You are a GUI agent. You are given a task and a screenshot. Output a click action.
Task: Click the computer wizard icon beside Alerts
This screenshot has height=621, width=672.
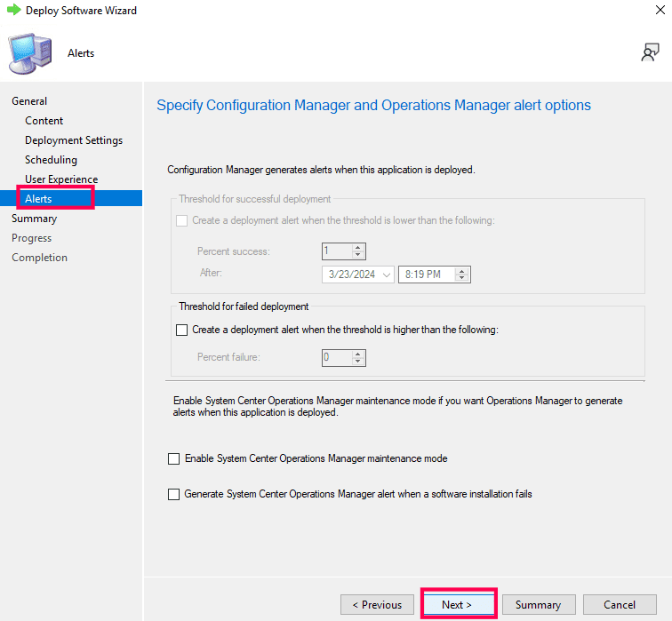click(x=30, y=53)
